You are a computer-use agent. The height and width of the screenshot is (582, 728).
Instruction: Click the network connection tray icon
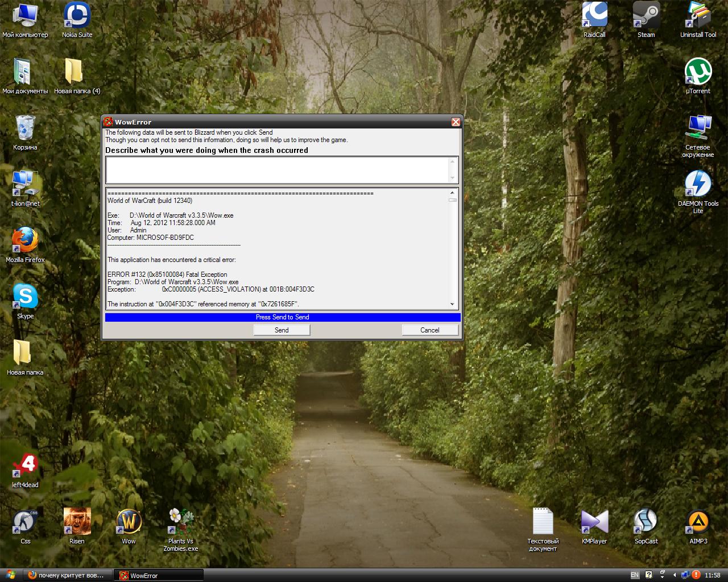685,575
